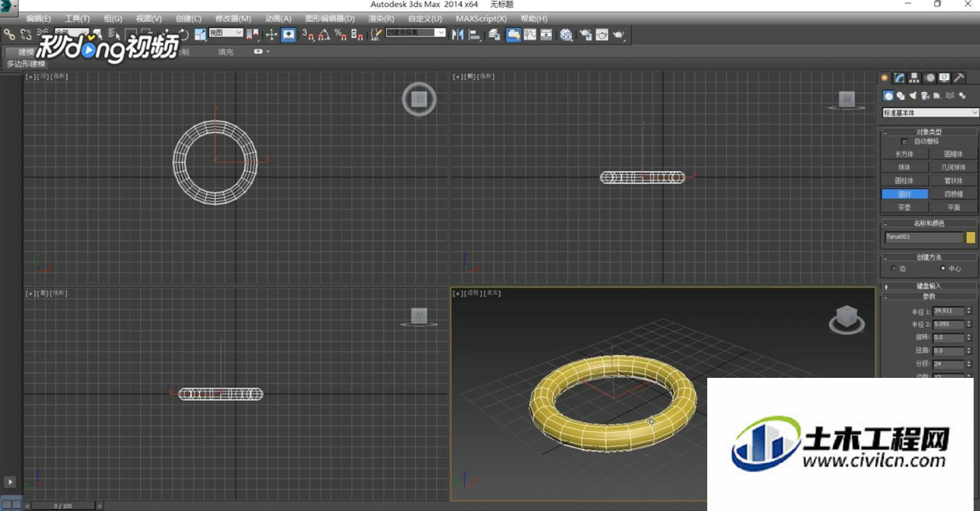Click the 长方体 box button

coord(904,154)
